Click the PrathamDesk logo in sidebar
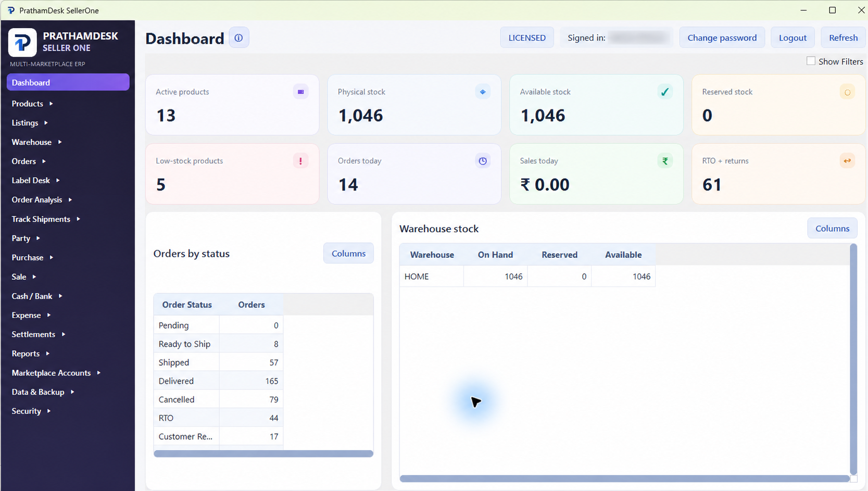Screen dimensions: 868x491 22,42
